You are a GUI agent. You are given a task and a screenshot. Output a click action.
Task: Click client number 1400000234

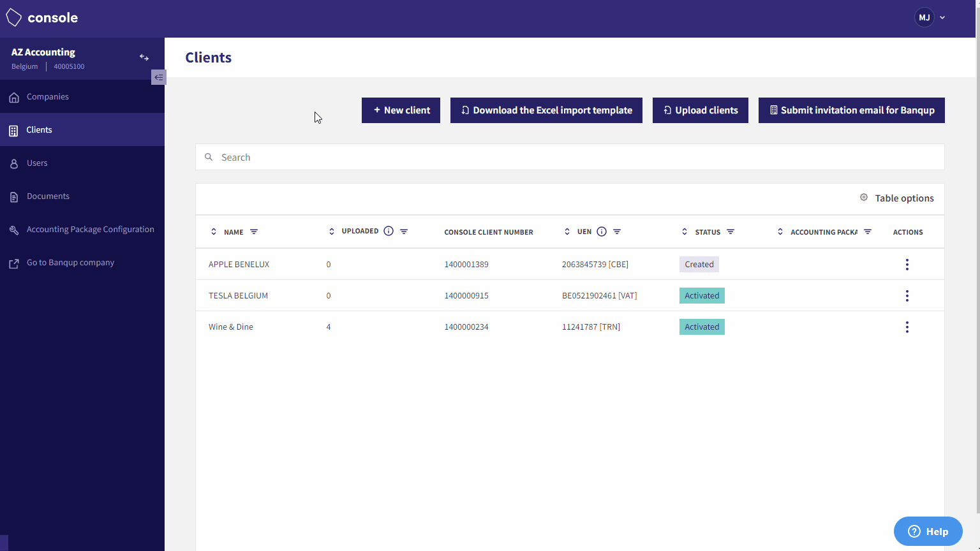coord(466,327)
